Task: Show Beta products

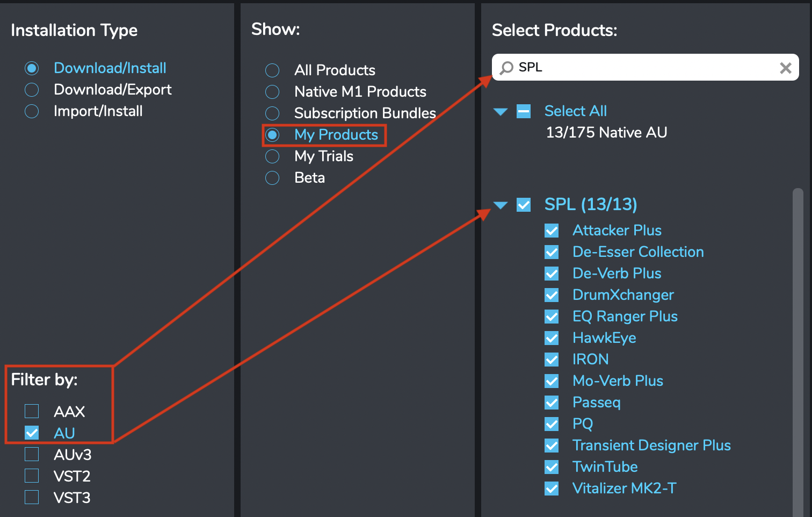Action: tap(272, 178)
